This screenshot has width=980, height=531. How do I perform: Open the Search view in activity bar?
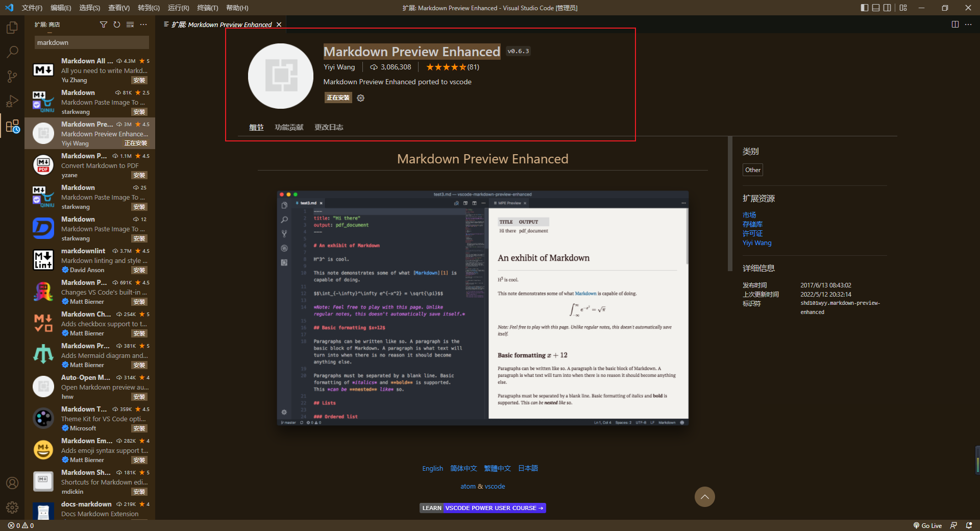[x=12, y=52]
